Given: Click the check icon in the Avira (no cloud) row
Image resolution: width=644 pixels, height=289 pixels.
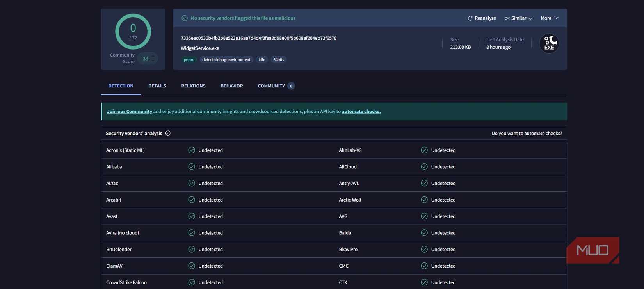Looking at the screenshot, I should tap(192, 233).
